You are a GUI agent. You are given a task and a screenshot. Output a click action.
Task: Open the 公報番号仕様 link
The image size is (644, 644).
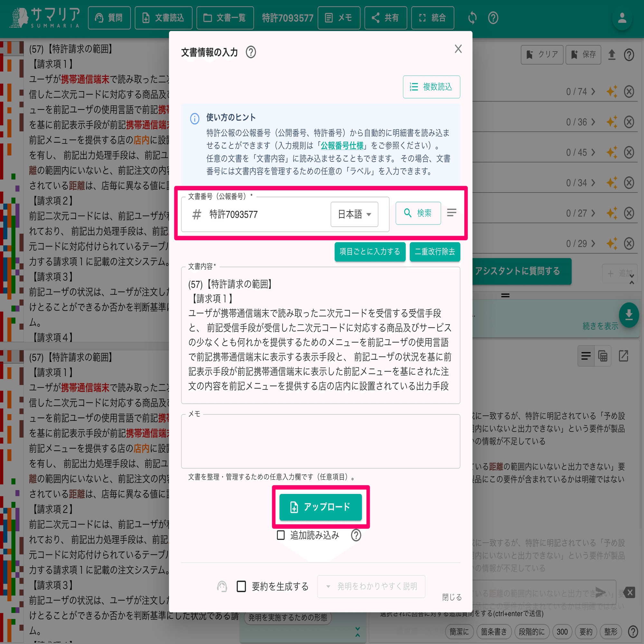[x=342, y=146]
